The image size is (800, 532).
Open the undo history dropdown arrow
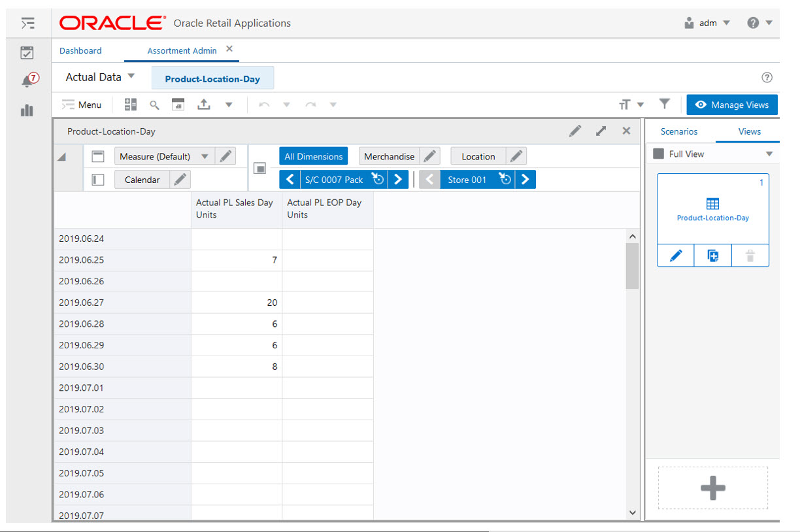click(286, 105)
